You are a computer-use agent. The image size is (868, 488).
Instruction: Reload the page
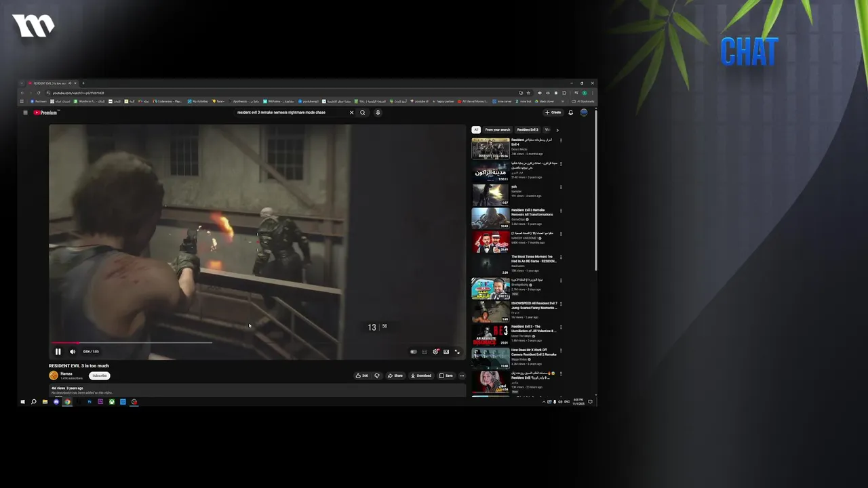coord(39,93)
